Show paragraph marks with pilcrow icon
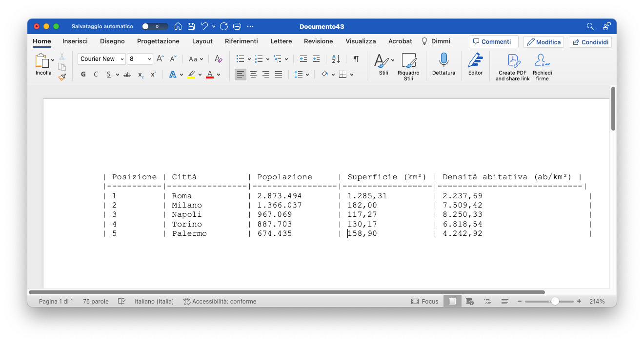The height and width of the screenshot is (343, 644). click(x=356, y=59)
